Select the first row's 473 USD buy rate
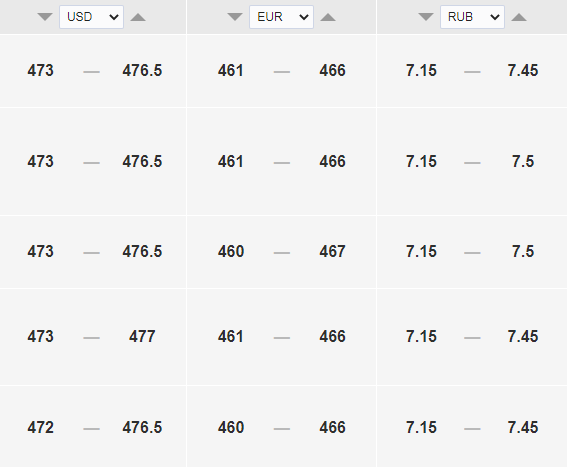Viewport: 568px width, 467px height. [x=41, y=70]
